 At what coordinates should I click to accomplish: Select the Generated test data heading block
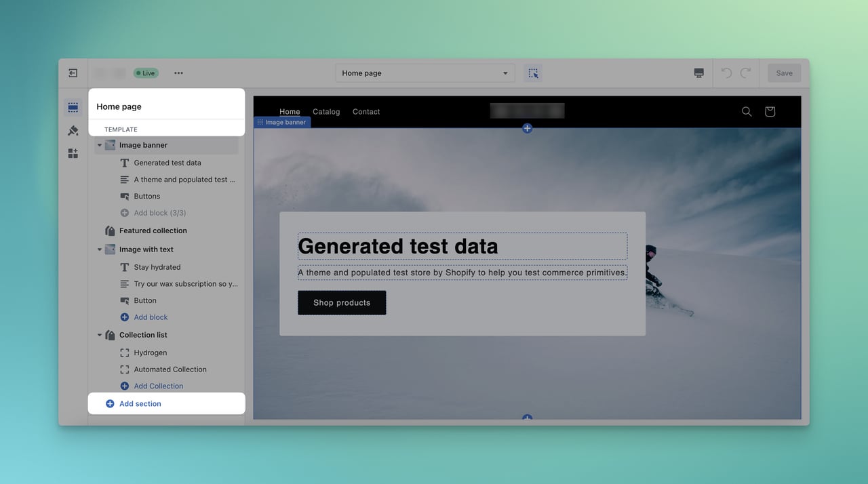click(x=167, y=163)
